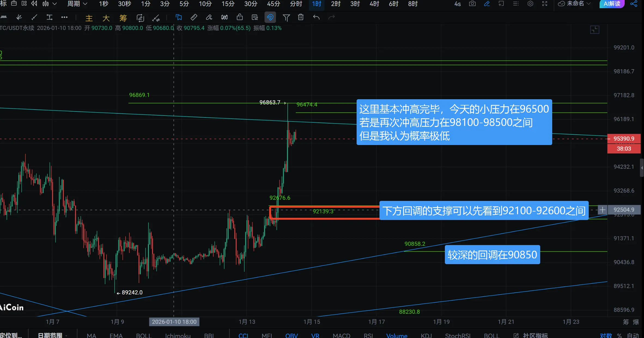This screenshot has height=338, width=644.
Task: Toggle the pencil drawing toolbar icon
Action: point(487,4)
